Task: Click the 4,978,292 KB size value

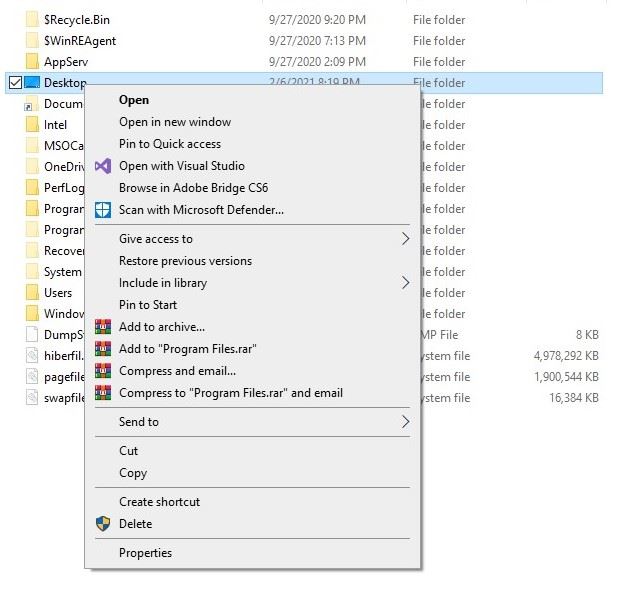Action: [566, 356]
